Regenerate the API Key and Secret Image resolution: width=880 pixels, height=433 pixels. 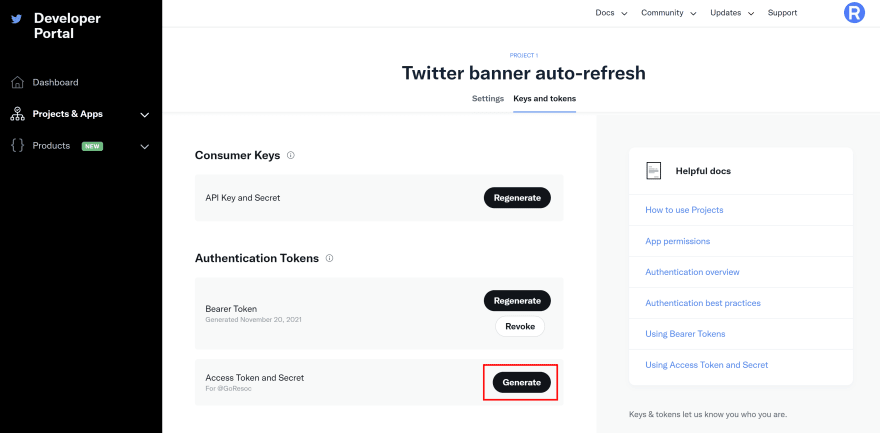pos(517,197)
